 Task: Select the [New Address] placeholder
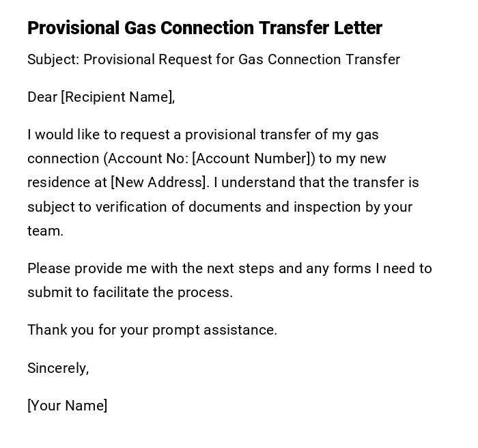pos(160,182)
